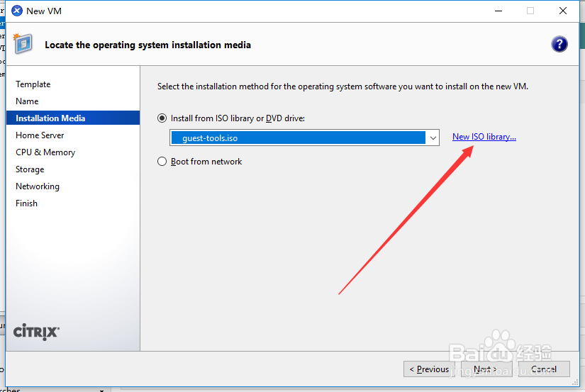Go to the Home Server step
Image resolution: width=585 pixels, height=392 pixels.
click(x=40, y=135)
